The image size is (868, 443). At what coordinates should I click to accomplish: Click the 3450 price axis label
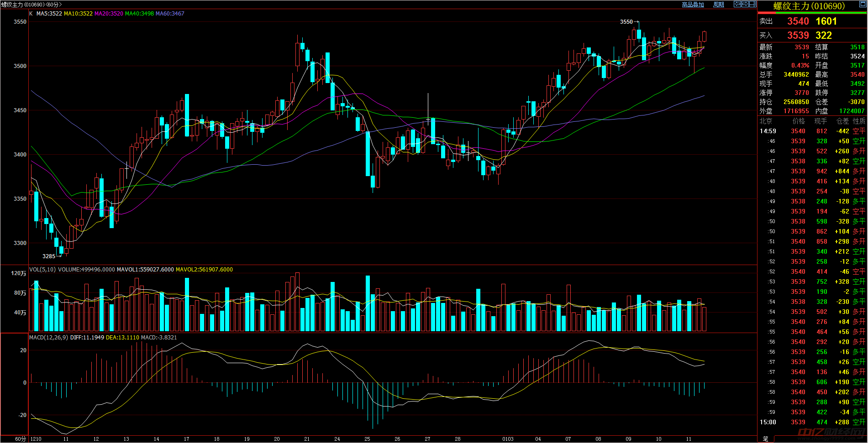[x=20, y=110]
